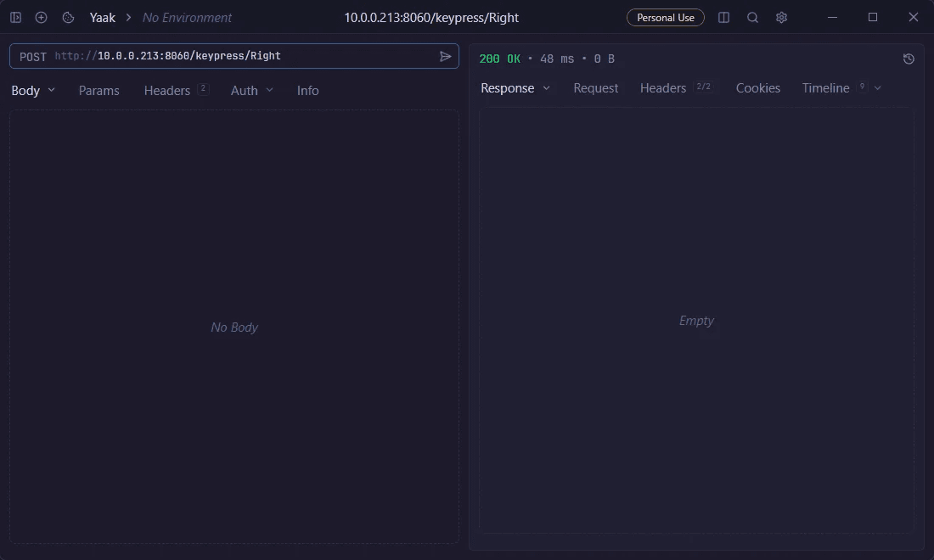Switch to the Cookies tab
934x560 pixels.
757,88
